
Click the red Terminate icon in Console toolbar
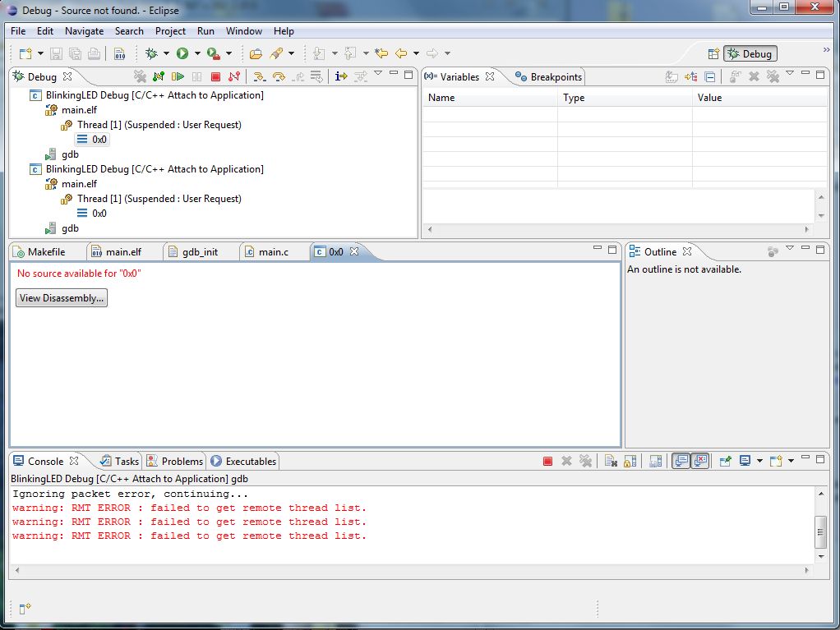tap(547, 461)
